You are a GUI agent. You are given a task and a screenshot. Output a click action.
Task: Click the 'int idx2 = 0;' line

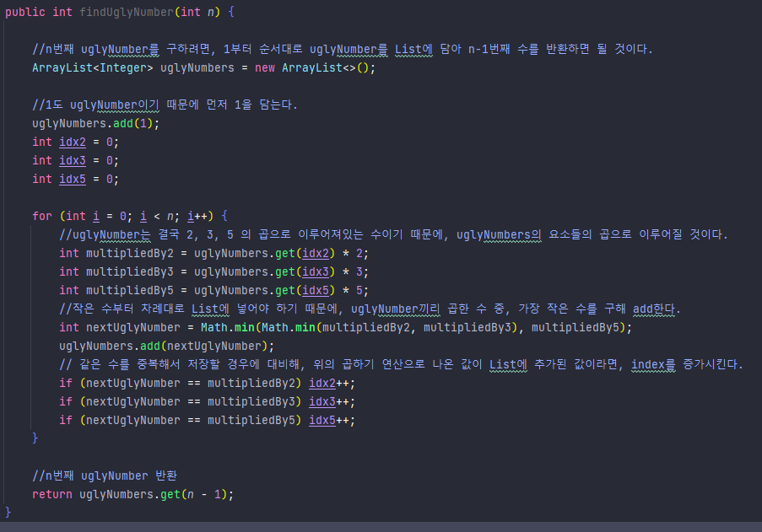pos(75,142)
